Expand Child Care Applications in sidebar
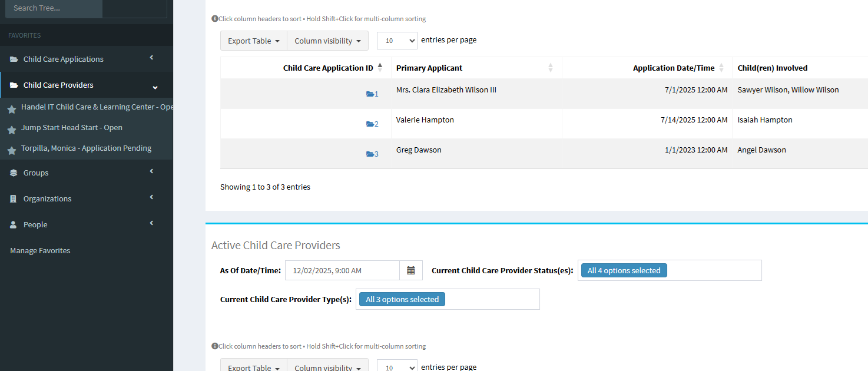Screen dimensions: 868x371 tap(87, 59)
